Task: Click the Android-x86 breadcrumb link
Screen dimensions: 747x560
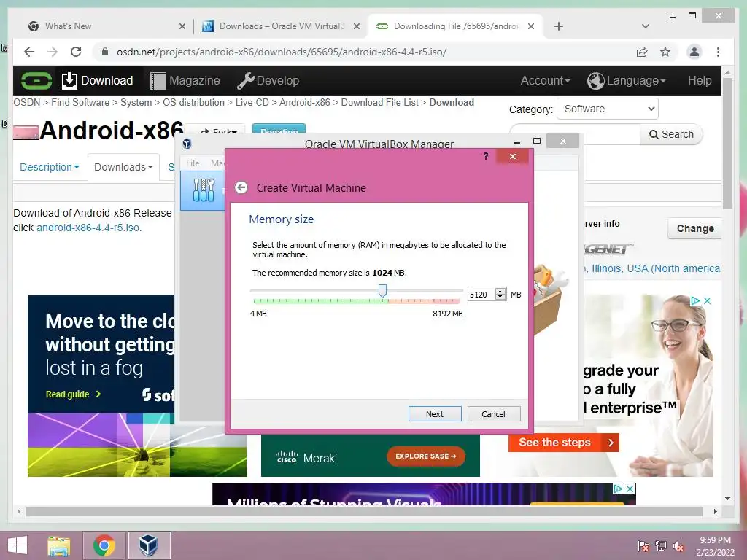Action: 304,102
